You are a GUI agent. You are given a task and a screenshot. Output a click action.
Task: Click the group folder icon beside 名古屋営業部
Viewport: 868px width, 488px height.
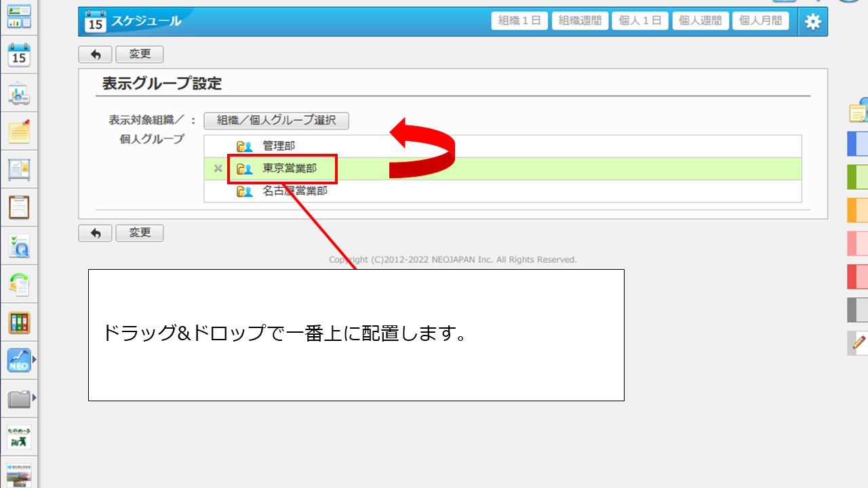244,192
